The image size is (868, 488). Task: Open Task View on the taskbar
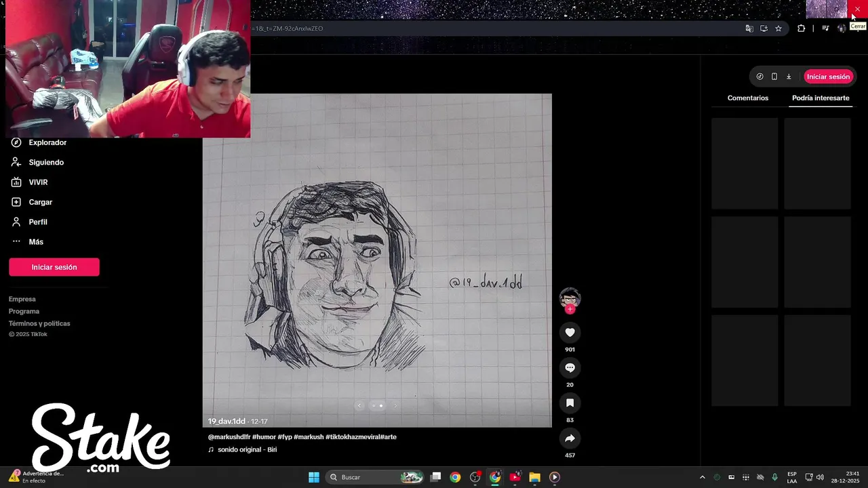pos(436,477)
